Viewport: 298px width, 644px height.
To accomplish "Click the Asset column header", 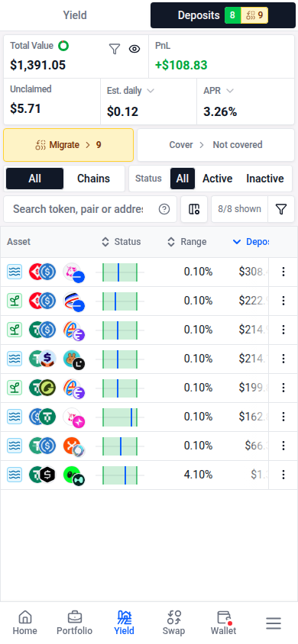I will coord(19,242).
